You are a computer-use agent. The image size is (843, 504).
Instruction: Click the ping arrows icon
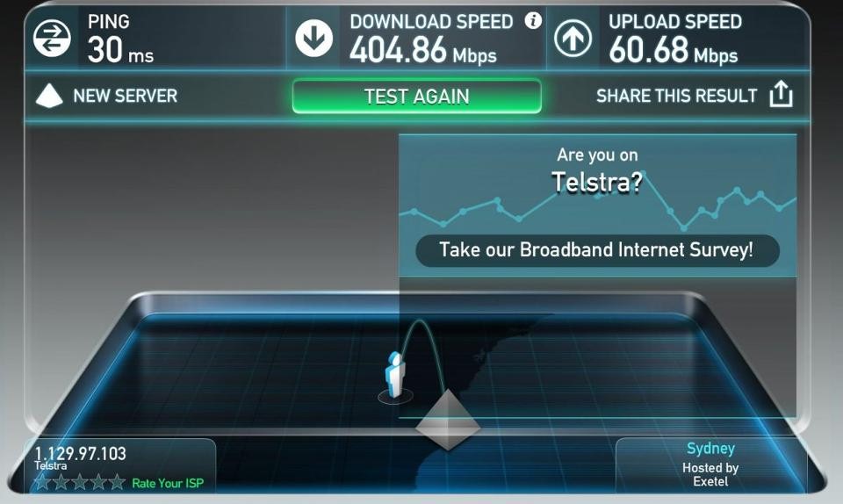(x=52, y=38)
